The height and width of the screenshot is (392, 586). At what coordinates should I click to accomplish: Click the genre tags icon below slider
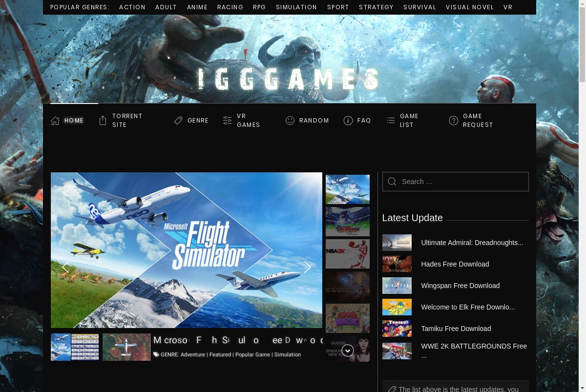156,355
